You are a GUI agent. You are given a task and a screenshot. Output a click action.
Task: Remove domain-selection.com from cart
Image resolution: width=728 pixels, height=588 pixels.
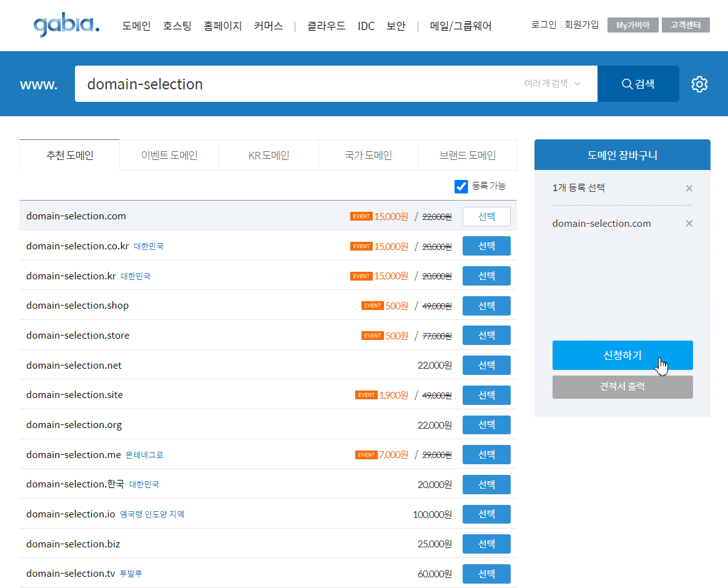coord(689,224)
